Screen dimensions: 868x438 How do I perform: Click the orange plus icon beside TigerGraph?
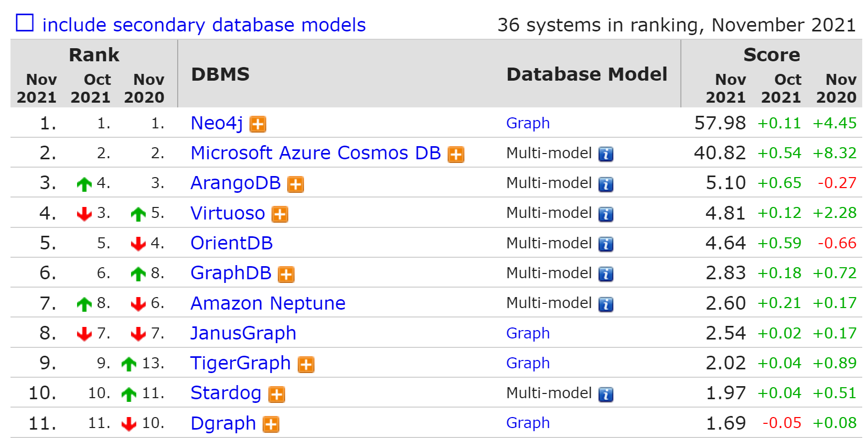(x=306, y=365)
